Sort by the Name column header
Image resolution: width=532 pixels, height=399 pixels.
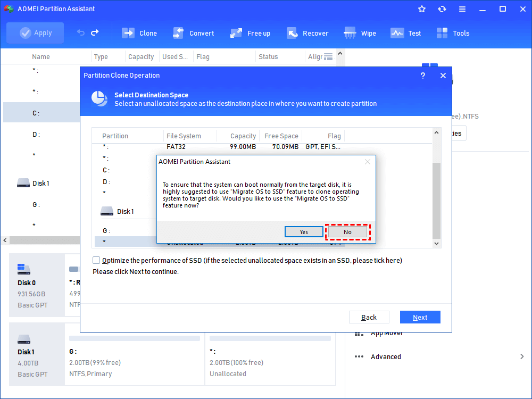point(41,57)
